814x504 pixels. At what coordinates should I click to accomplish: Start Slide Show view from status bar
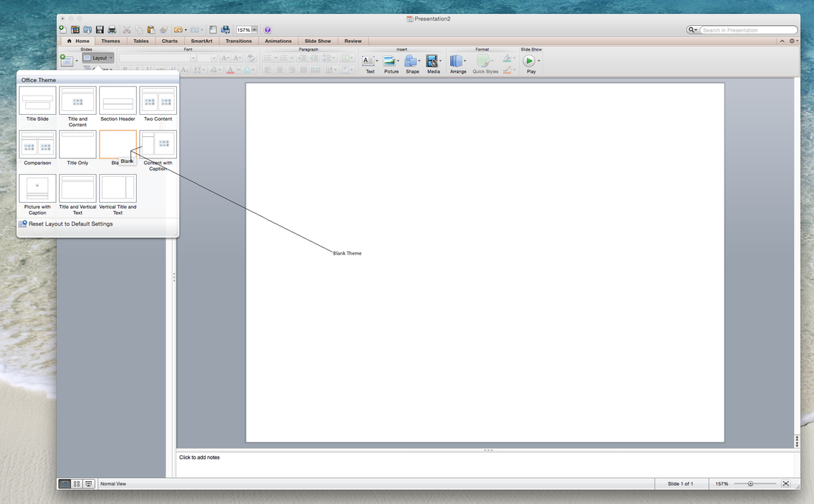[x=89, y=483]
